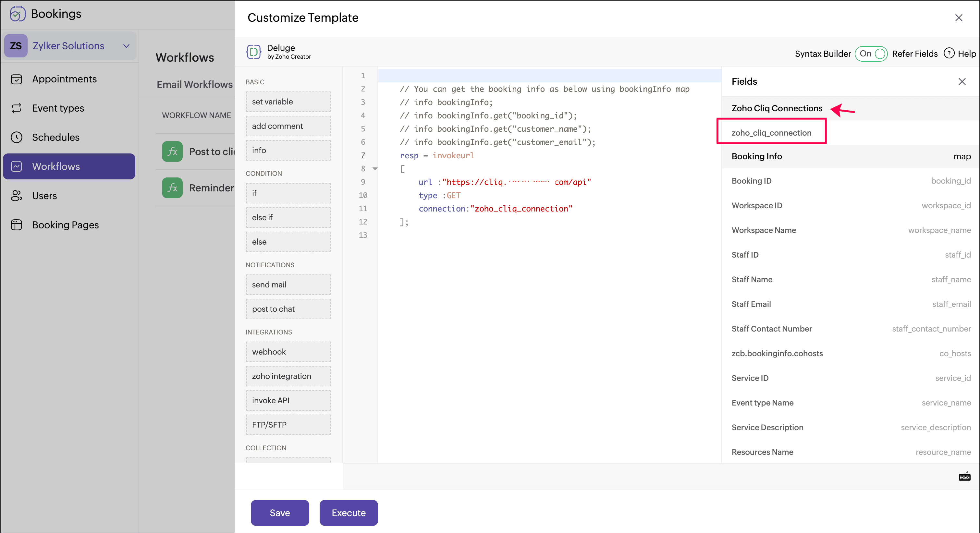This screenshot has width=980, height=533.
Task: Select the else if block
Action: (288, 218)
